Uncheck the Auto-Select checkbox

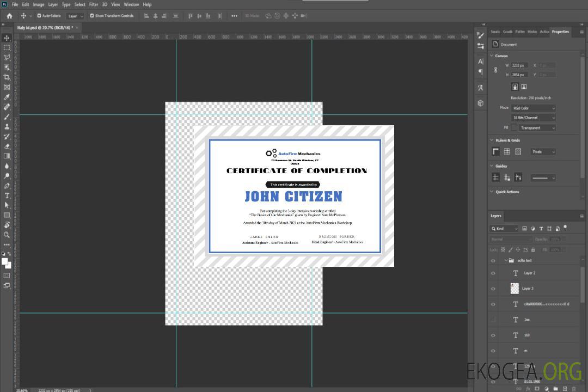[x=39, y=16]
